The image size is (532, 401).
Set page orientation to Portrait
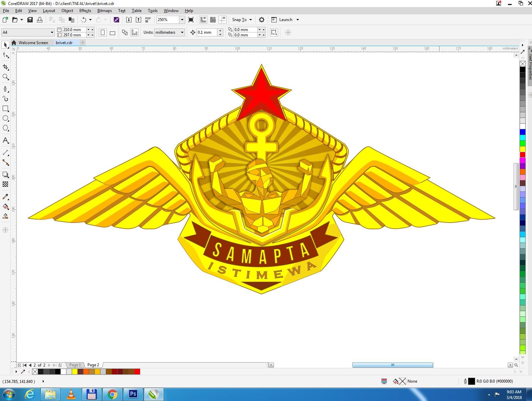[103, 32]
